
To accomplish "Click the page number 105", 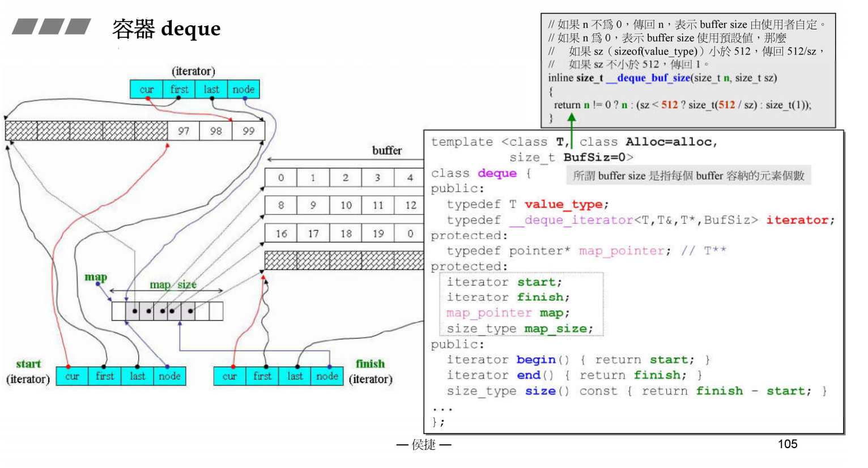I will 788,444.
